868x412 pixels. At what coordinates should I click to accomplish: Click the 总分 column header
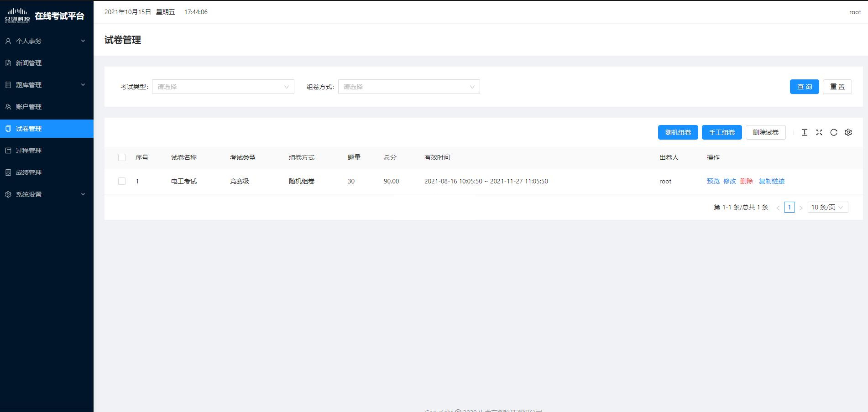point(390,157)
